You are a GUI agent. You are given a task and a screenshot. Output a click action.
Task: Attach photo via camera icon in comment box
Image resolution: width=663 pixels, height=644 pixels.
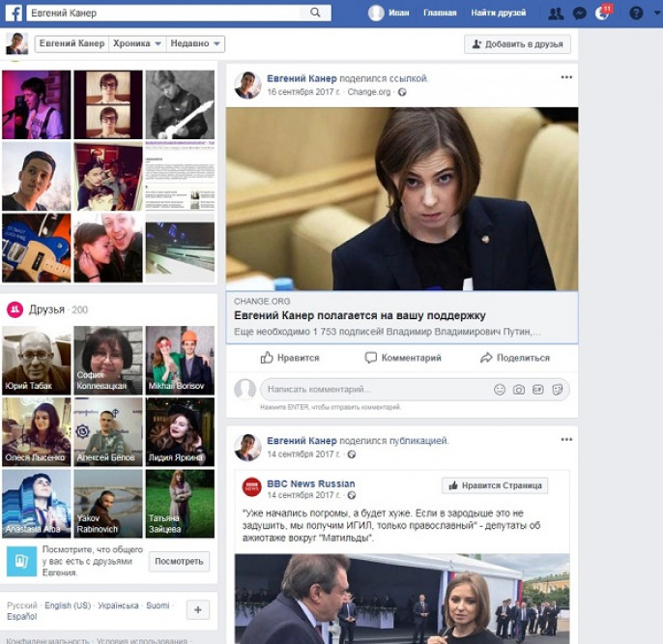tap(519, 390)
